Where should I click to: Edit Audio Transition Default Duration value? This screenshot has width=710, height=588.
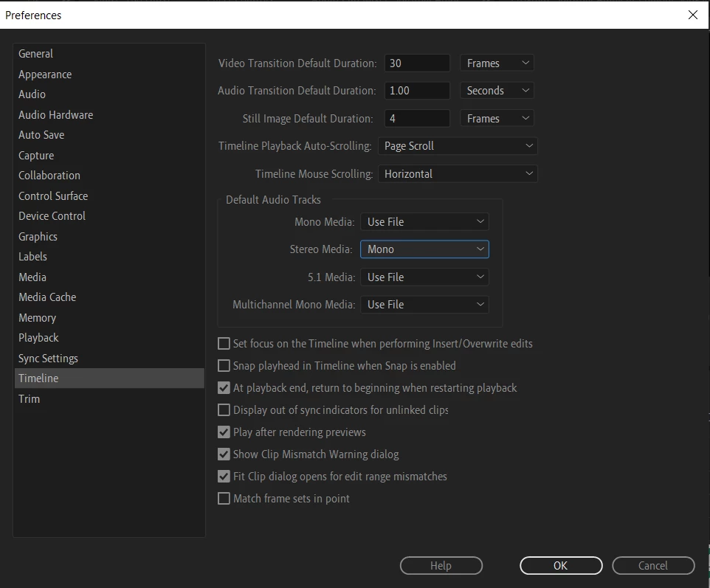417,91
